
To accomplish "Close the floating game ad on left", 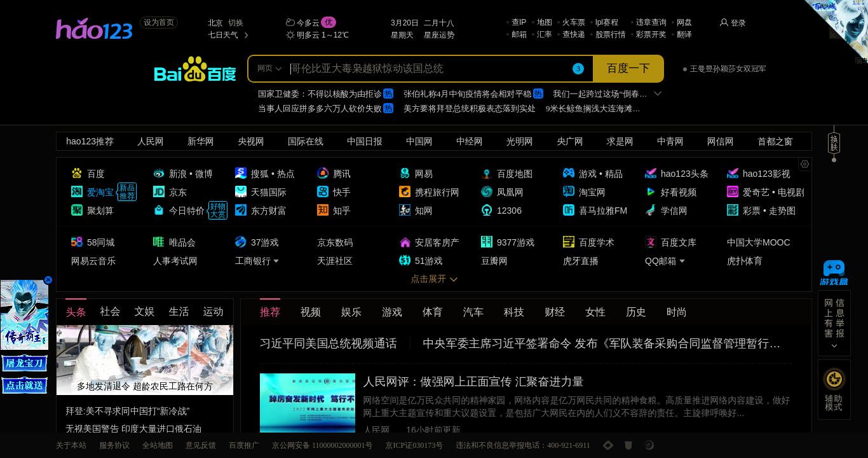I will tap(48, 280).
